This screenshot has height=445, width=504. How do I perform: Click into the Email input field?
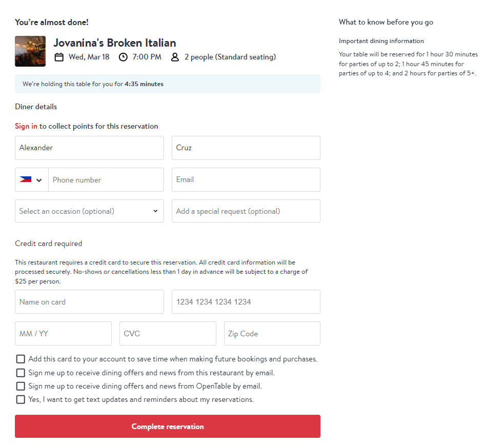[x=246, y=179]
